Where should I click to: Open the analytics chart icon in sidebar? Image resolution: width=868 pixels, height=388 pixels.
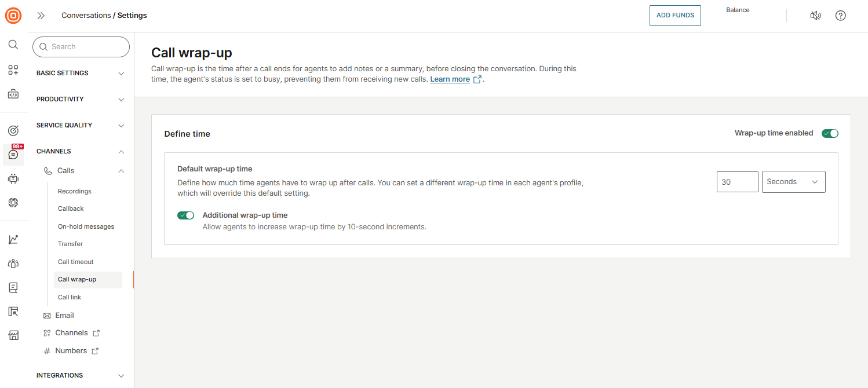(13, 239)
